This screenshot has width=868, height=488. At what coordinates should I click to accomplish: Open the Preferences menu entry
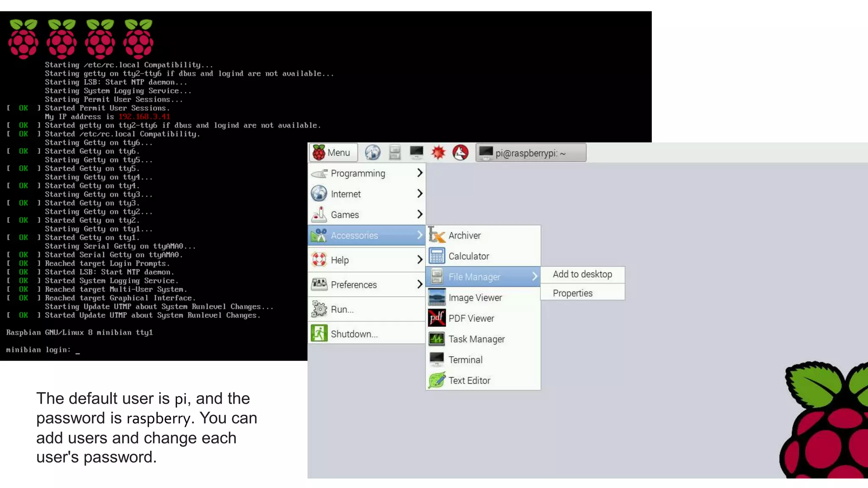(367, 285)
